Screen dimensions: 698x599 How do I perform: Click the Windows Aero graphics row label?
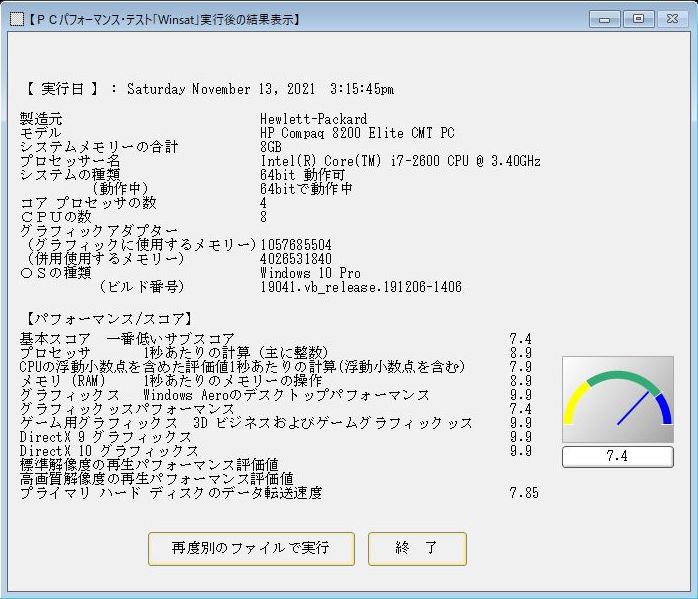tap(225, 395)
